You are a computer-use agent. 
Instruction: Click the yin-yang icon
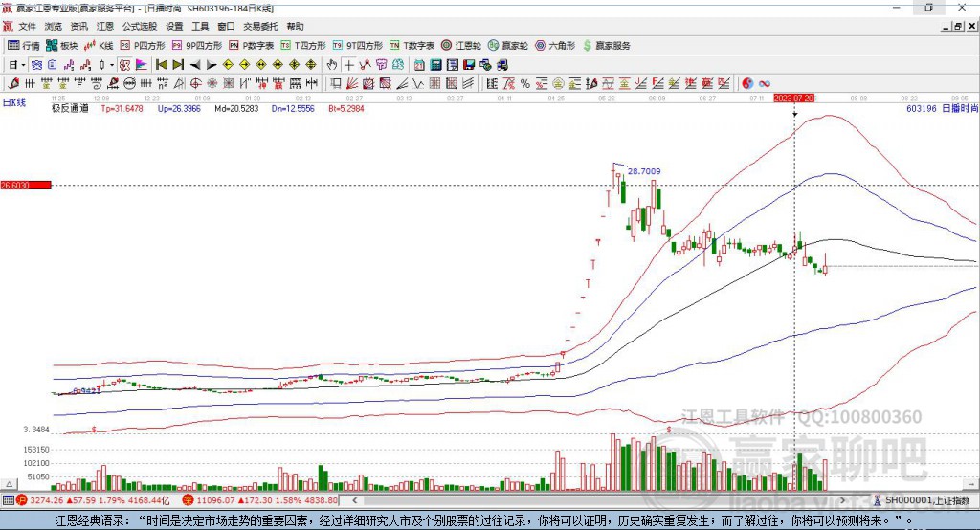tap(747, 83)
